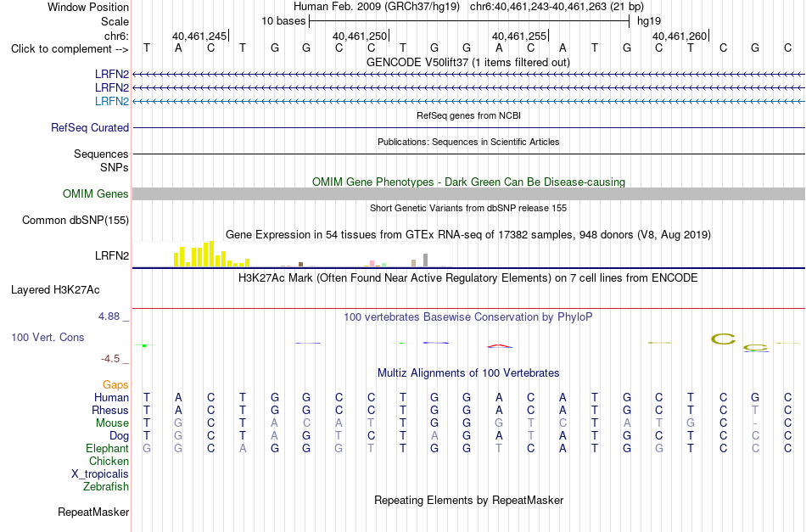
Task: Click the 'Chicken' species row label
Action: 109,461
